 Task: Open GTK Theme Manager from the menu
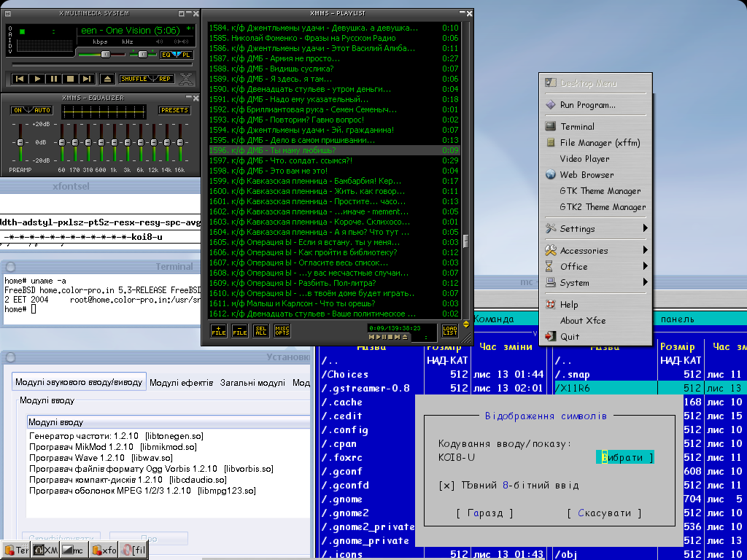click(x=595, y=191)
